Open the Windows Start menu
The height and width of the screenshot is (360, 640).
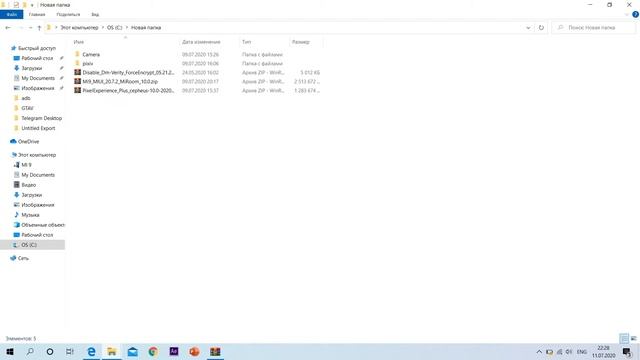[10, 351]
